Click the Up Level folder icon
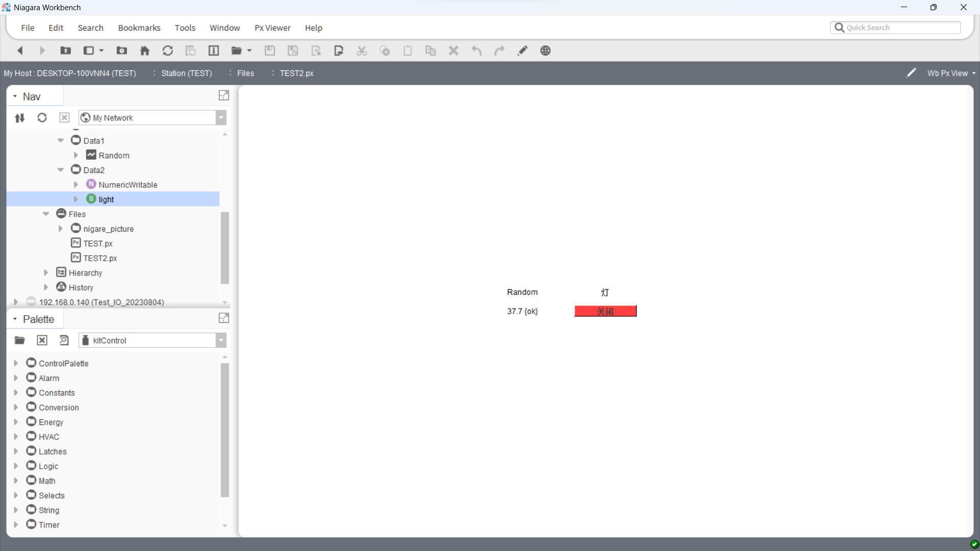980x551 pixels. (x=65, y=51)
